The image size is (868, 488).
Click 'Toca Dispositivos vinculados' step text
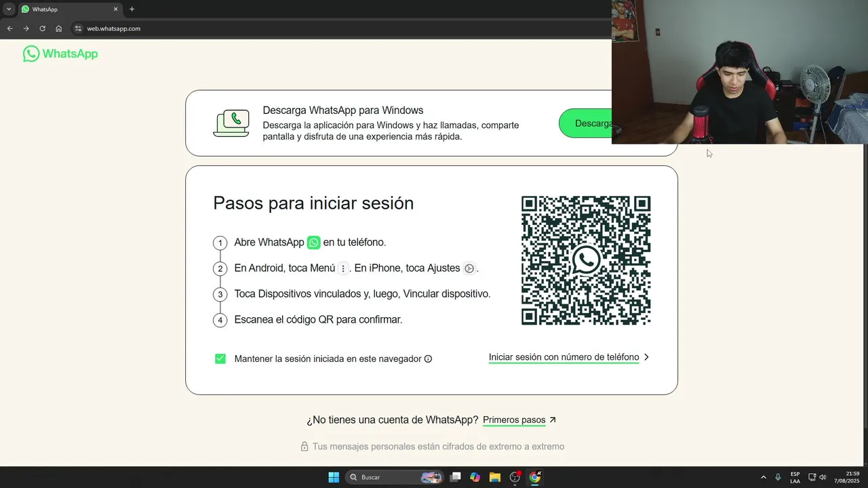click(x=362, y=294)
